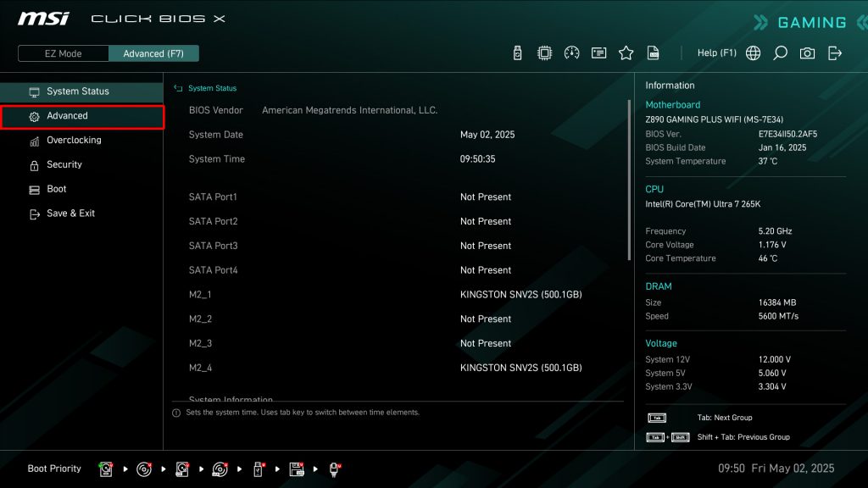The height and width of the screenshot is (488, 868).
Task: Go to the Overclocking menu
Action: pyautogui.click(x=82, y=141)
